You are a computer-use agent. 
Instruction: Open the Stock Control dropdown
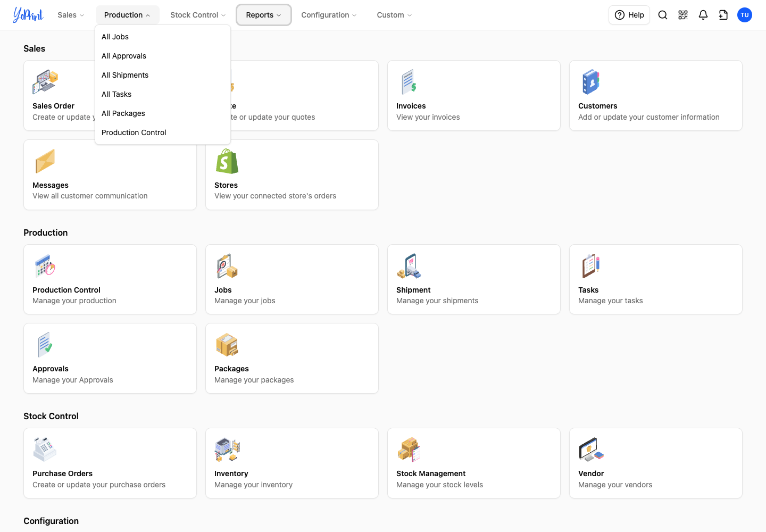point(198,15)
